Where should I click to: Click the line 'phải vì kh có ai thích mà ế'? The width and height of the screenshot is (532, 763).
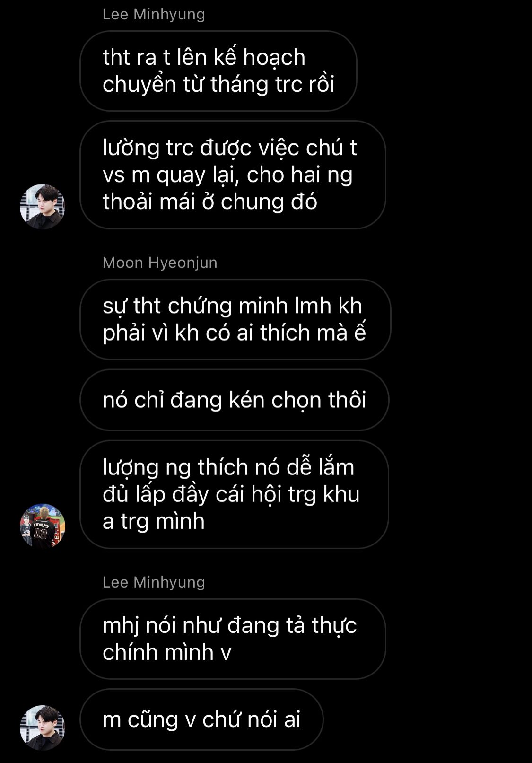[x=235, y=333]
